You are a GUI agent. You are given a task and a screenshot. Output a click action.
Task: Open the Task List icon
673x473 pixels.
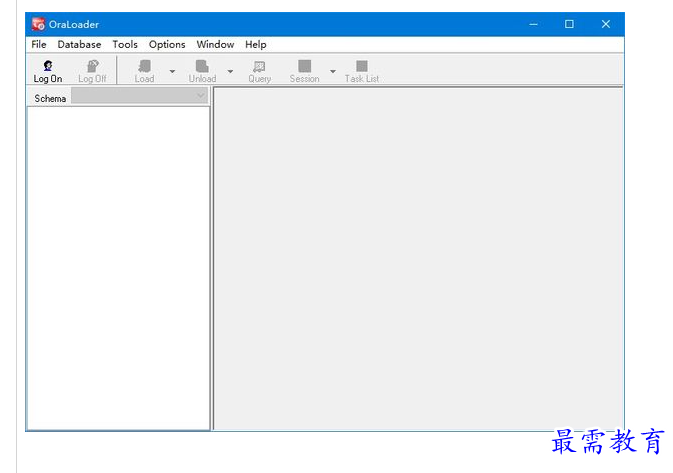click(x=362, y=66)
